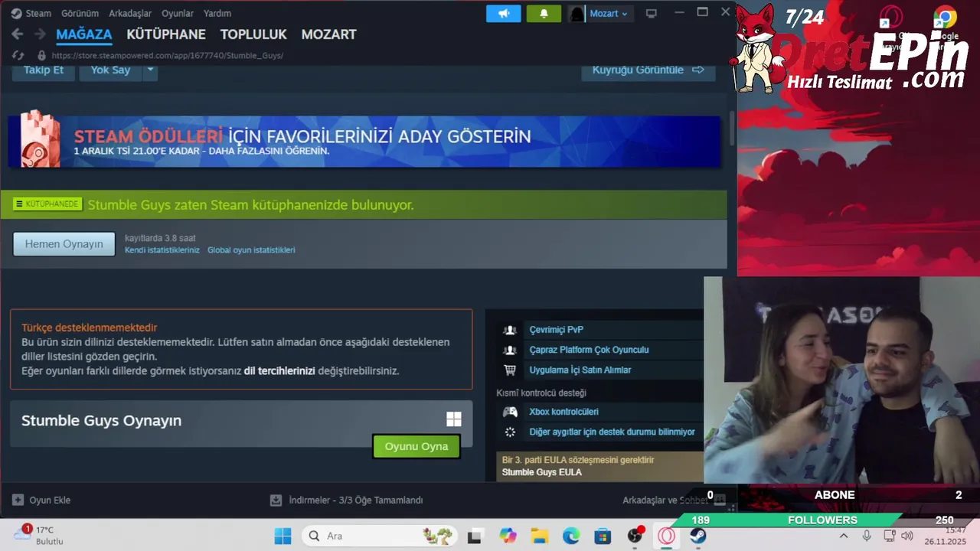Open Kendi istatistikleriniz link
The image size is (980, 551).
pos(162,250)
